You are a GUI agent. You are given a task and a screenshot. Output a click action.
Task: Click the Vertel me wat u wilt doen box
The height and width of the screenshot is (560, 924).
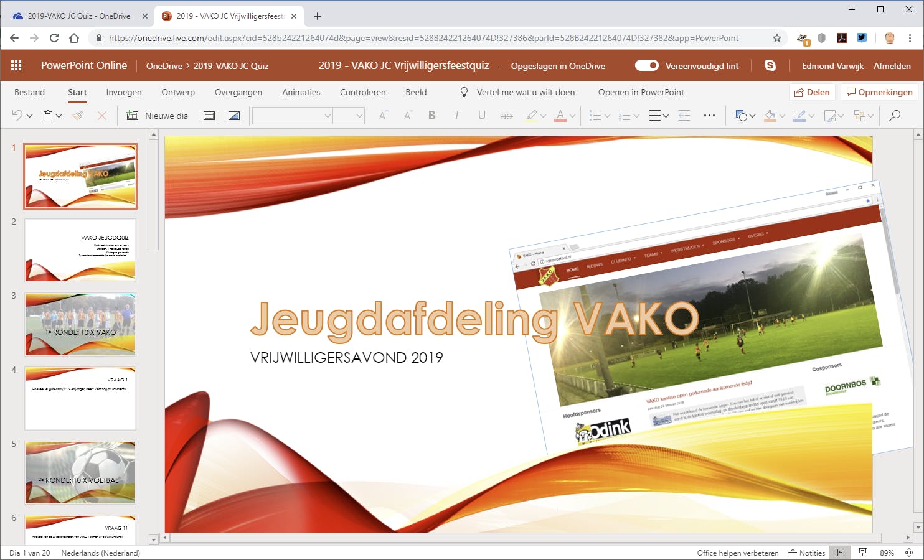tap(518, 92)
